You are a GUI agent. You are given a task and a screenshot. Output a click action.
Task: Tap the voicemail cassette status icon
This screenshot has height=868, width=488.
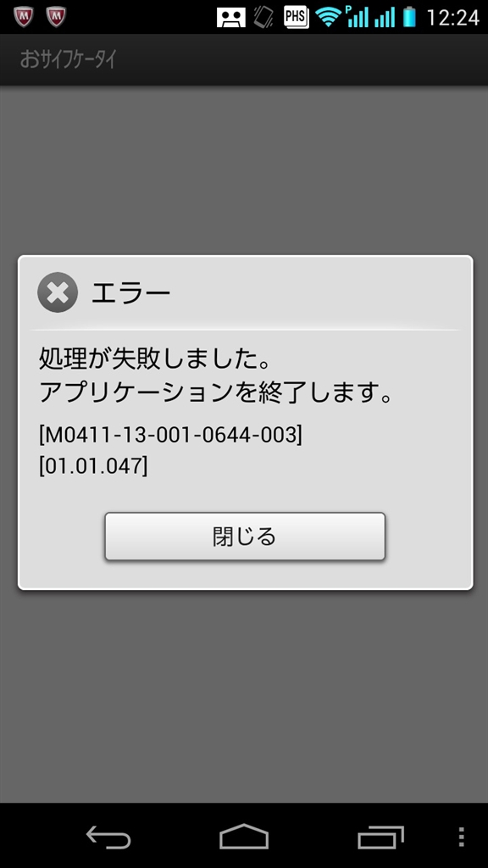[230, 18]
